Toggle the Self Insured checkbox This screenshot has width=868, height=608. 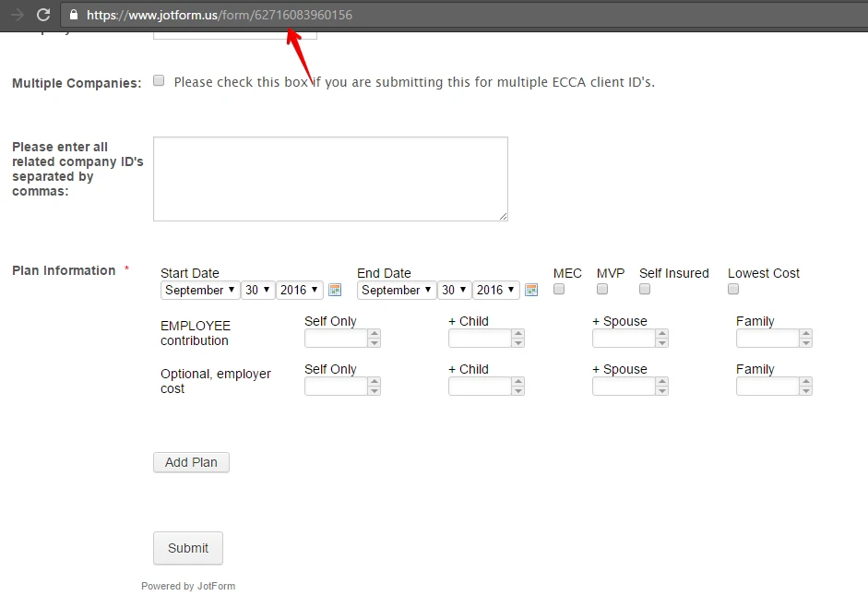click(x=644, y=289)
